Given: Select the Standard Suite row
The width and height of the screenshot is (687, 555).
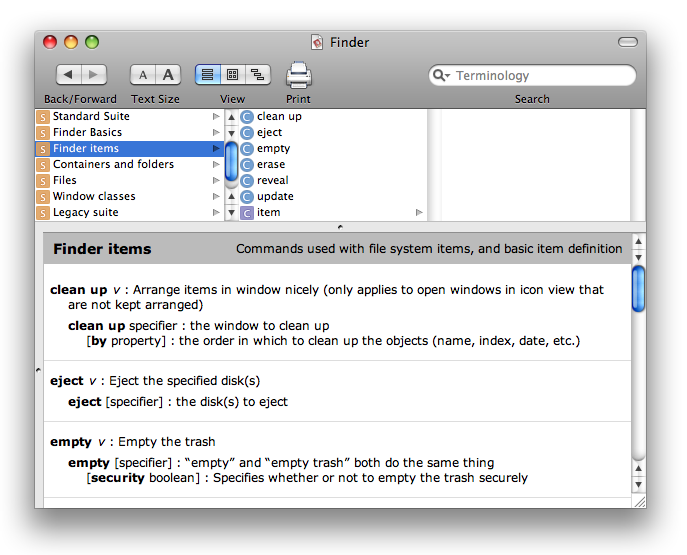Looking at the screenshot, I should pos(129,117).
